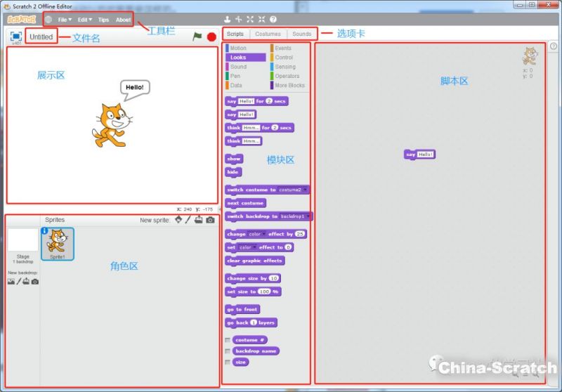The width and height of the screenshot is (562, 392).
Task: Open costume dropdown in switch costume block
Action: point(306,190)
